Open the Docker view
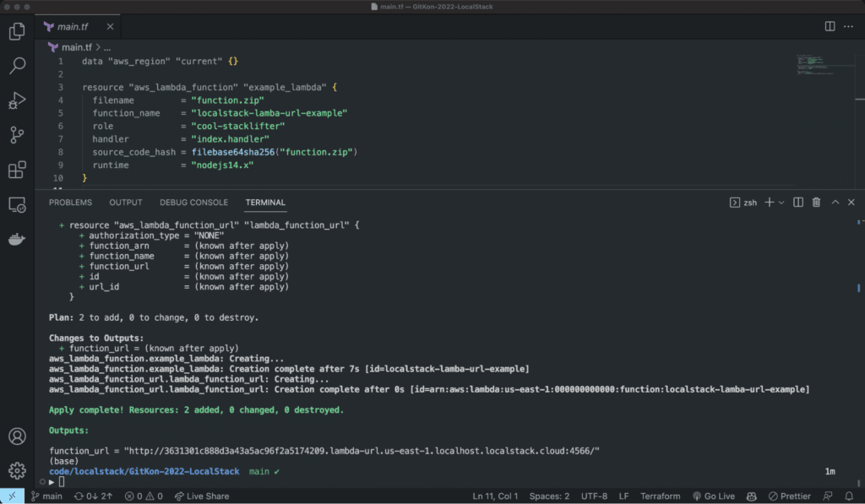The height and width of the screenshot is (504, 865). tap(17, 239)
